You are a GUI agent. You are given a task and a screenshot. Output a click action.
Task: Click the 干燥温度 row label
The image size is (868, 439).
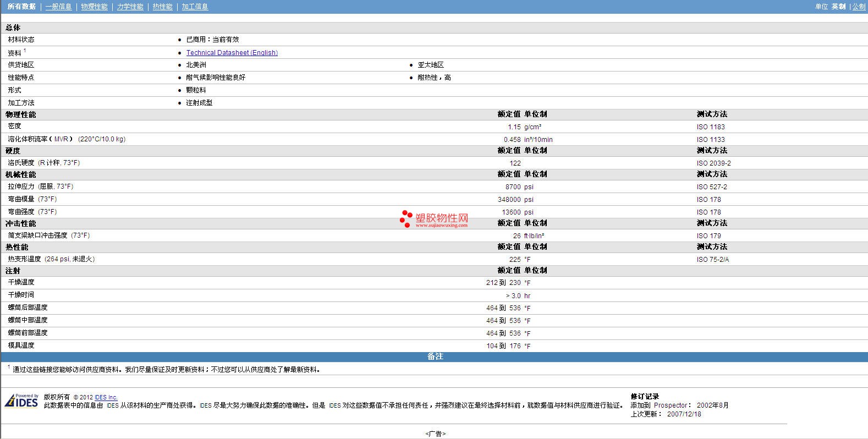21,282
